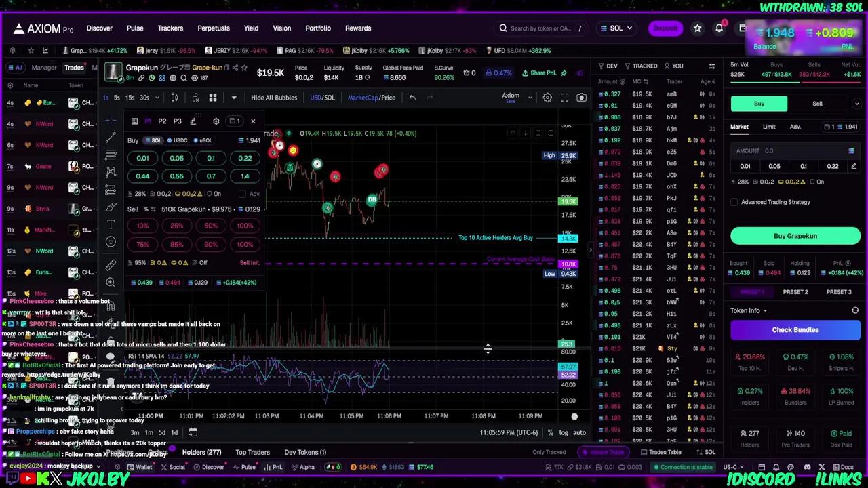
Task: Toggle log scale on chart
Action: point(564,432)
